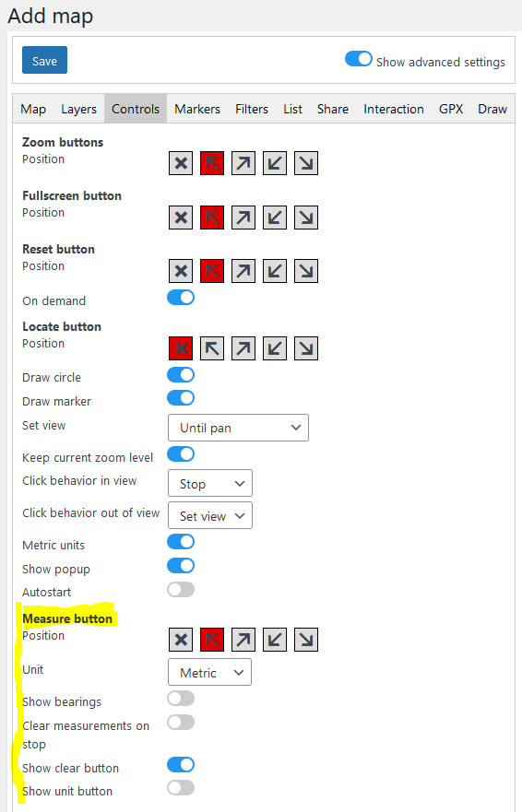Toggle Reset button On demand switch
The height and width of the screenshot is (812, 522).
181,298
